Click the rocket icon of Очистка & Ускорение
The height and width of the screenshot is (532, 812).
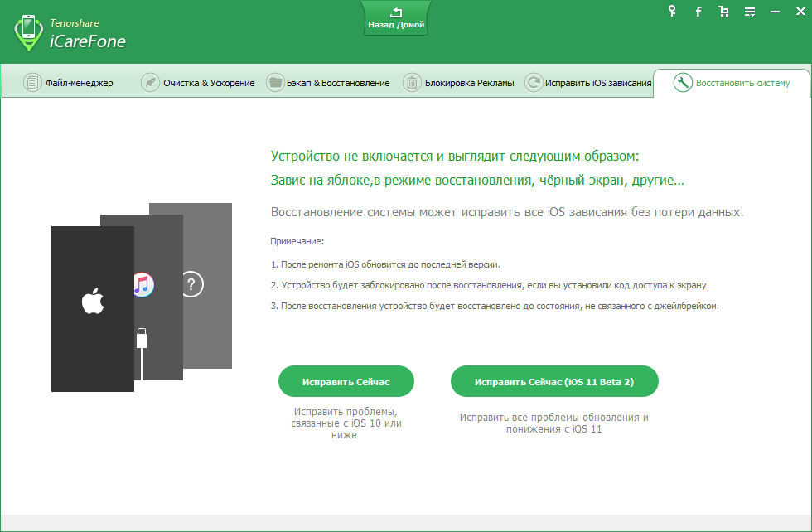150,83
